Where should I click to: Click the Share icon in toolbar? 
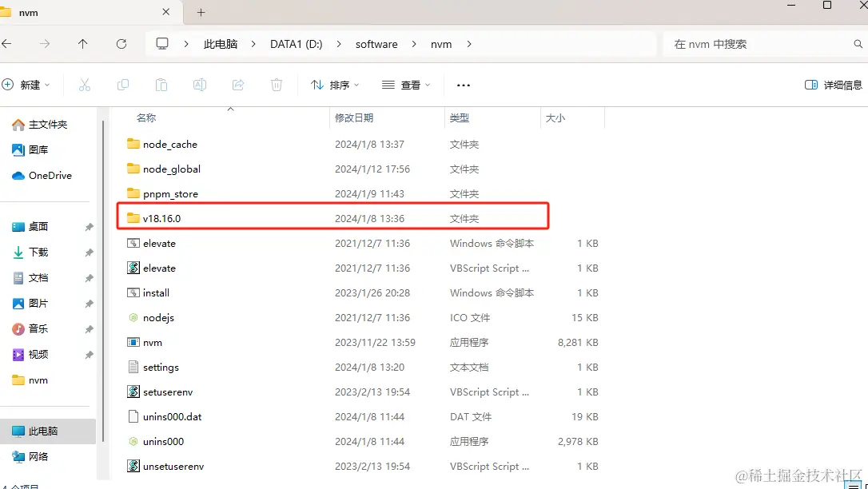click(x=238, y=85)
